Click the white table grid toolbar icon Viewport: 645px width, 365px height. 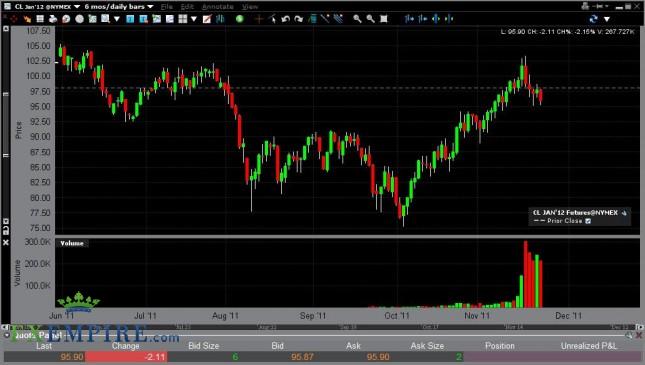[x=40, y=19]
